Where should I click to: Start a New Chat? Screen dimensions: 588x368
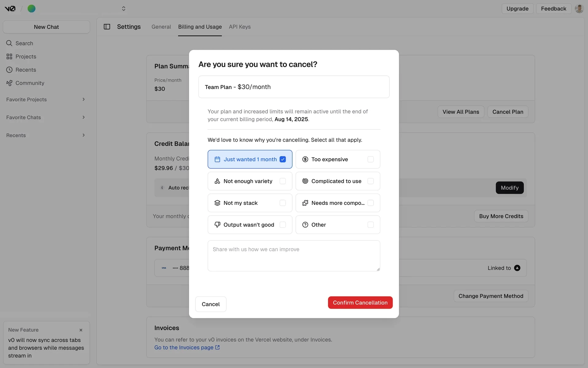pyautogui.click(x=46, y=27)
